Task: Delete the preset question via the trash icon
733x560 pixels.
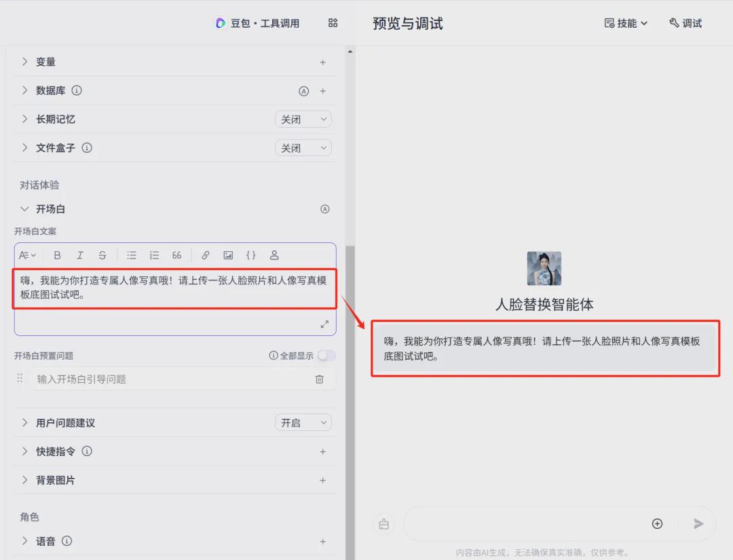Action: 319,379
